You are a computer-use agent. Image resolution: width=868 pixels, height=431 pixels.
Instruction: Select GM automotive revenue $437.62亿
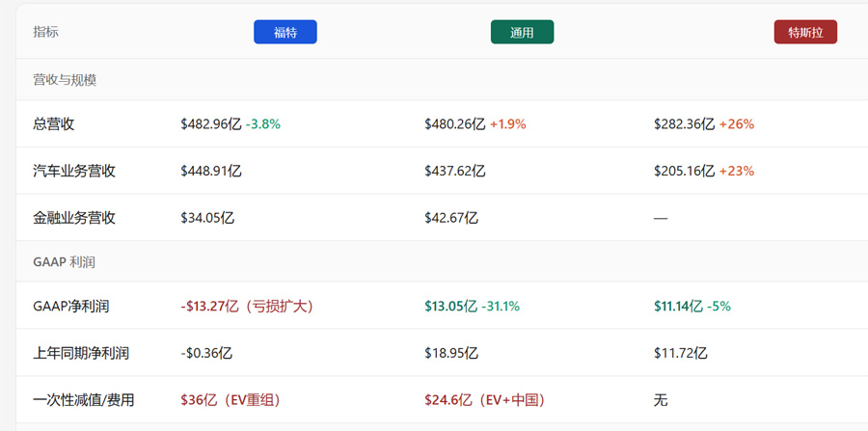[x=455, y=171]
